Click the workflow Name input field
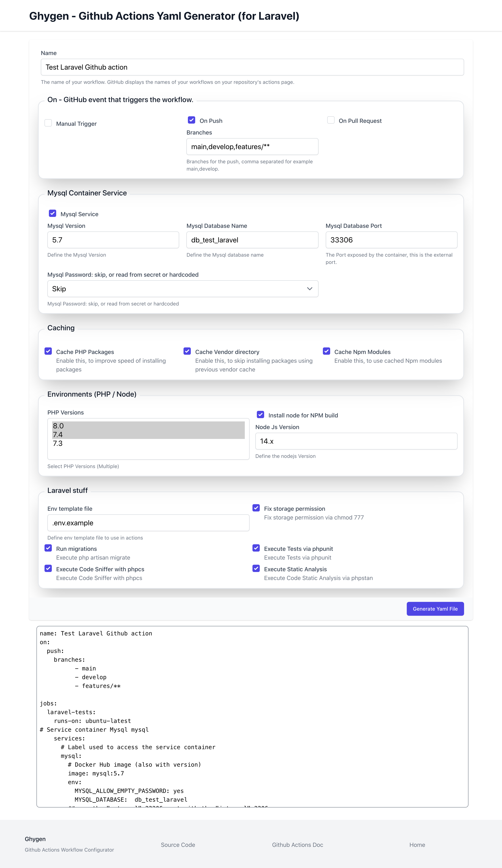 [252, 67]
